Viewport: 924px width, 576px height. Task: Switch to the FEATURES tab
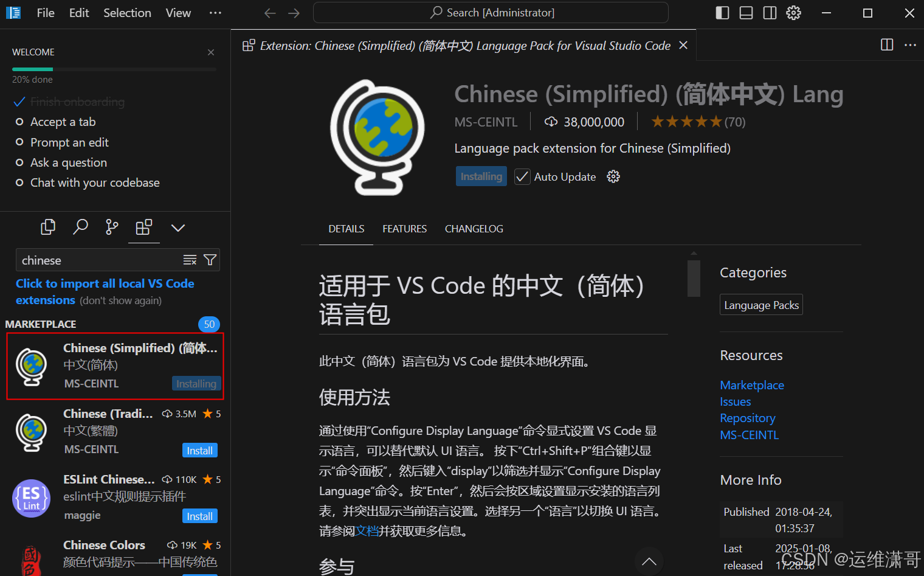click(405, 229)
